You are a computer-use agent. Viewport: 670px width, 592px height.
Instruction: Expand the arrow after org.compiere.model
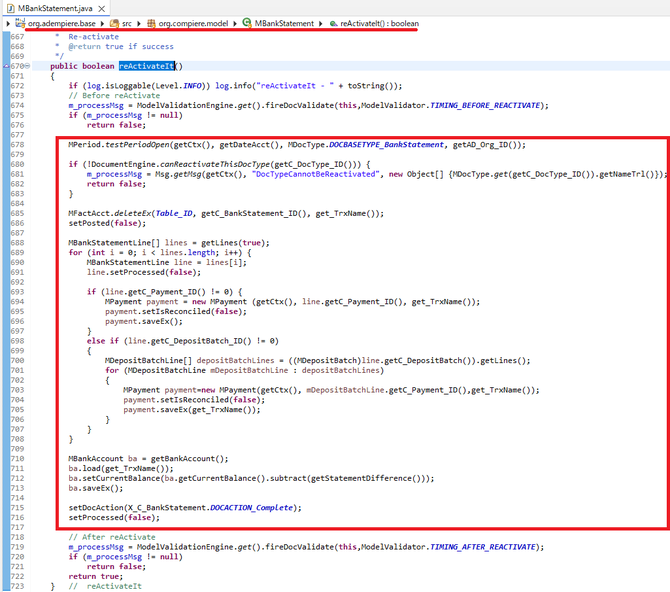coord(235,24)
